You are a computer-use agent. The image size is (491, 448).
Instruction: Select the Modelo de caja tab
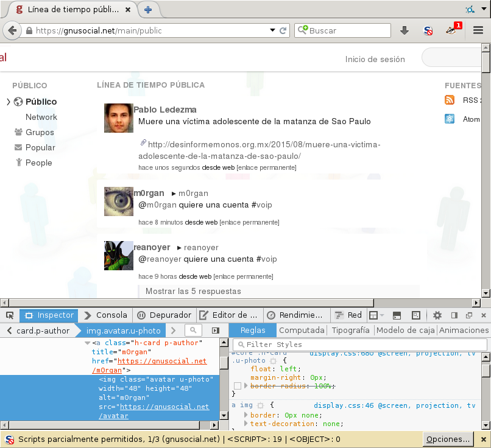tap(406, 331)
